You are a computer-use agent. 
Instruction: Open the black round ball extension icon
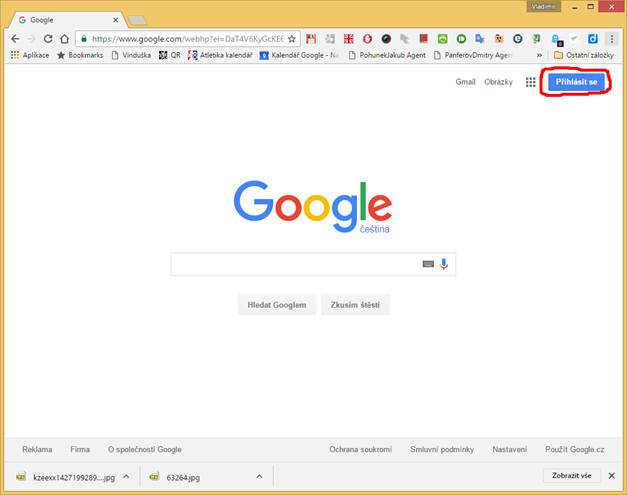pyautogui.click(x=386, y=39)
